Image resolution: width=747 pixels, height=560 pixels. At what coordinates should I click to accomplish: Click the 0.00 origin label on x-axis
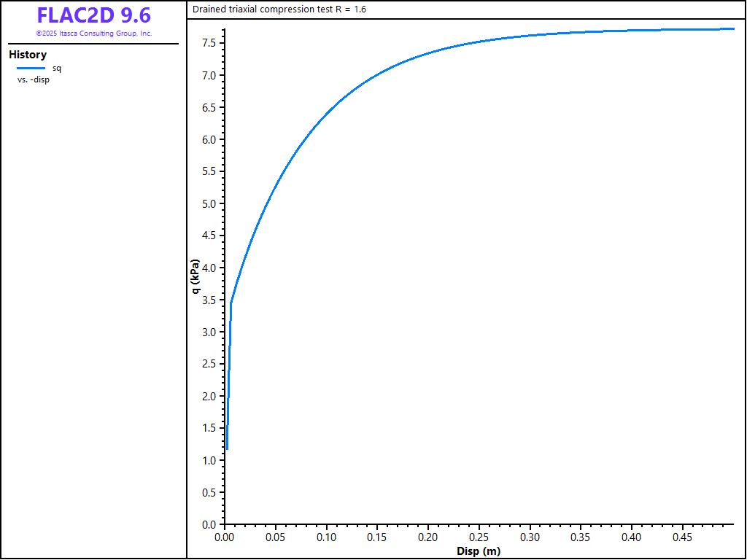pos(225,537)
